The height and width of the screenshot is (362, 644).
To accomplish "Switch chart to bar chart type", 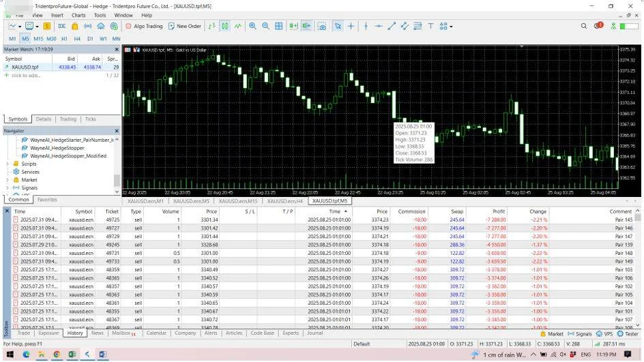I will [x=212, y=26].
